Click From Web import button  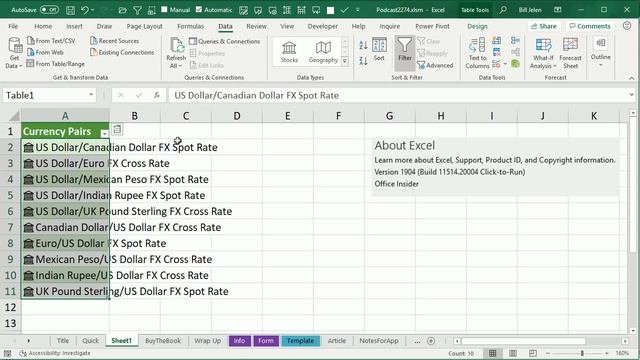tap(45, 52)
